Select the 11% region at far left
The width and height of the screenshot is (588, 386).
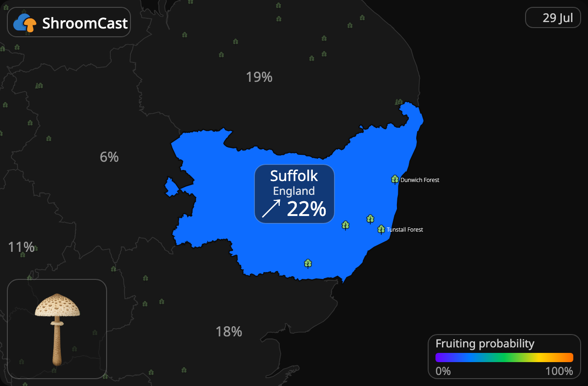pos(21,247)
